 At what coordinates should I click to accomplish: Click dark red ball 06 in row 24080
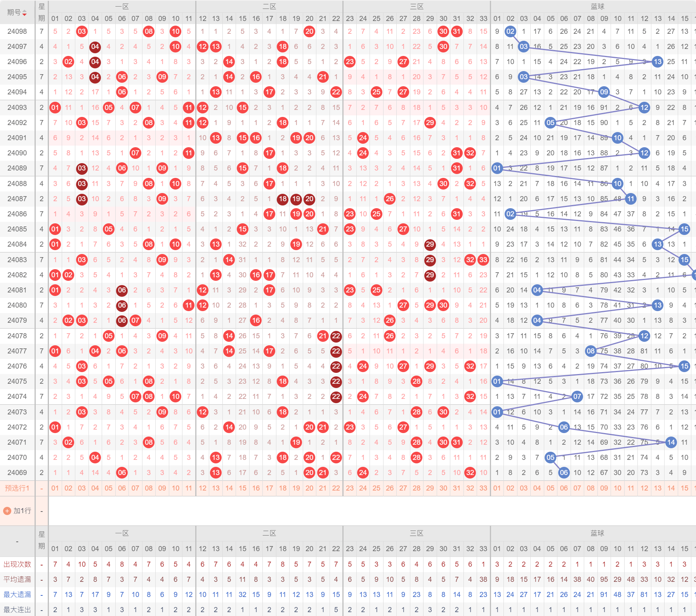click(122, 305)
